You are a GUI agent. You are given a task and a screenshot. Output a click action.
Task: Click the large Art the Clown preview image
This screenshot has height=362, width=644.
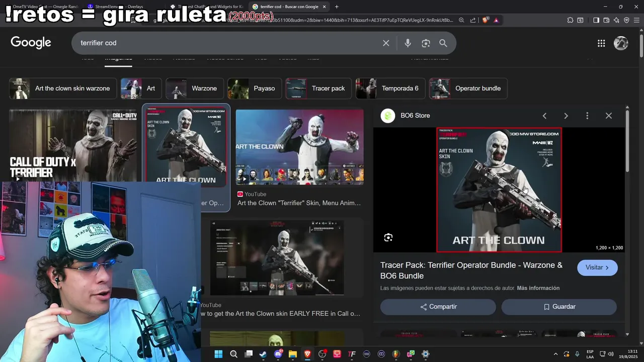[x=499, y=190]
